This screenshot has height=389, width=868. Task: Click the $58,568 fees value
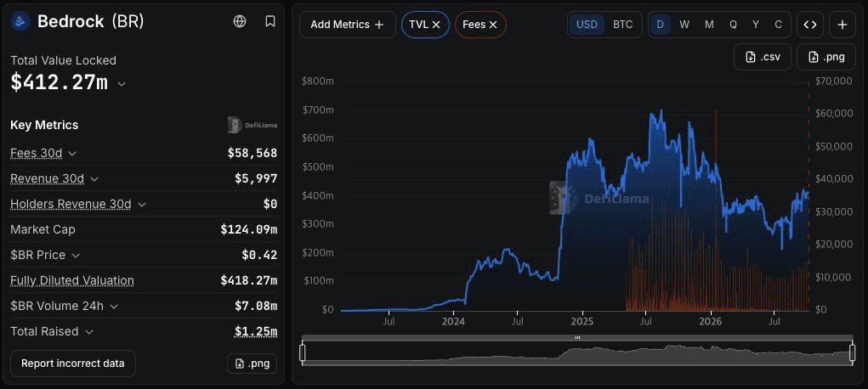(x=252, y=153)
